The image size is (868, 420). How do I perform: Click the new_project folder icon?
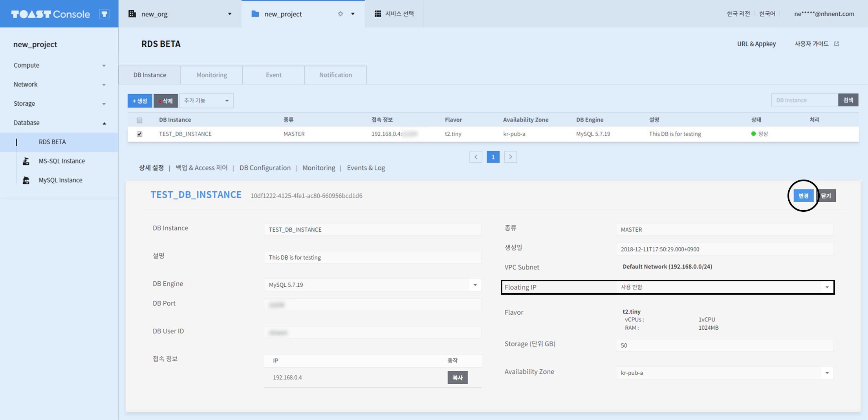click(255, 14)
